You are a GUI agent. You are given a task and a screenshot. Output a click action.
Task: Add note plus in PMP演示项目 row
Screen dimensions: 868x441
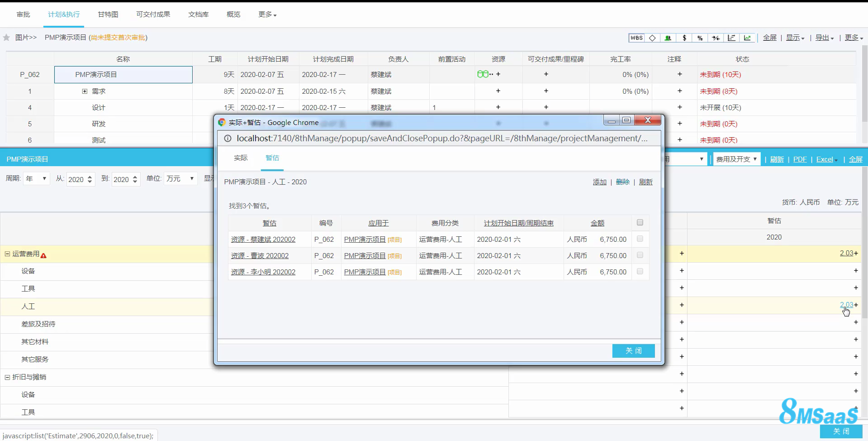[679, 74]
